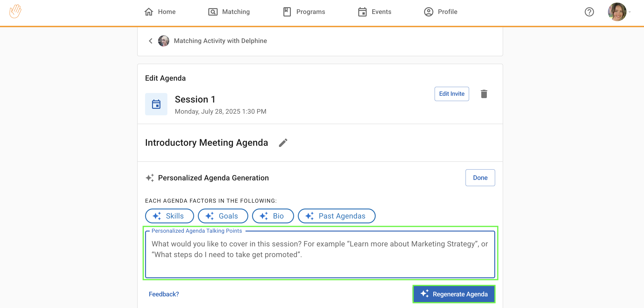644x308 pixels.
Task: Open the Feedback? link
Action: [x=164, y=294]
